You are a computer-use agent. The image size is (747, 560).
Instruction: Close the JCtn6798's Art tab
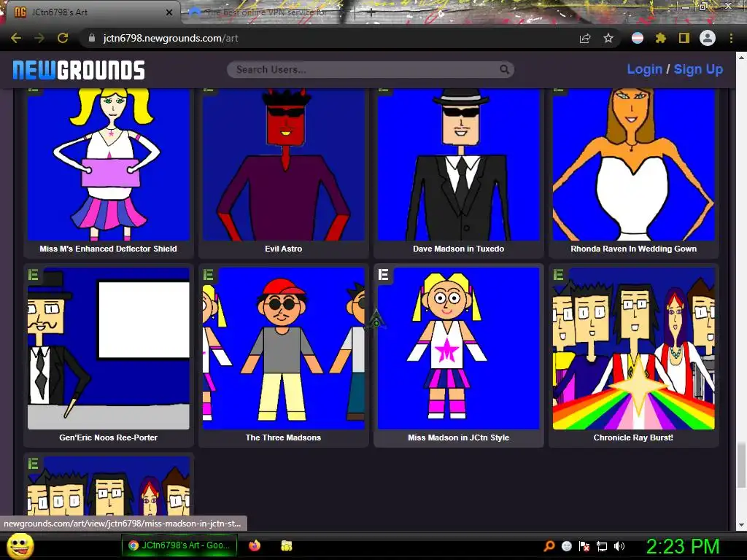tap(169, 12)
